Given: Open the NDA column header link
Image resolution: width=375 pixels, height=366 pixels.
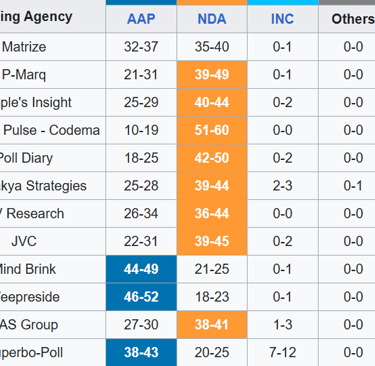Looking at the screenshot, I should click(x=212, y=19).
